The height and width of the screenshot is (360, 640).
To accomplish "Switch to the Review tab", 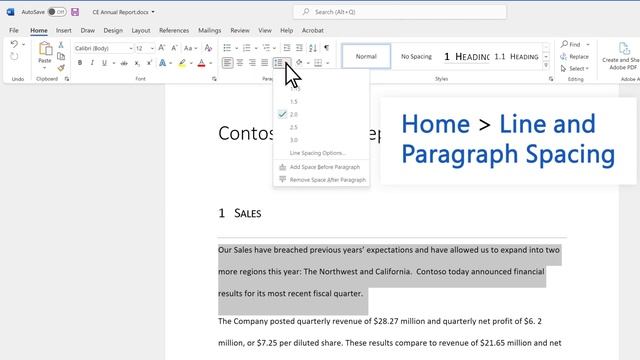I will point(240,30).
